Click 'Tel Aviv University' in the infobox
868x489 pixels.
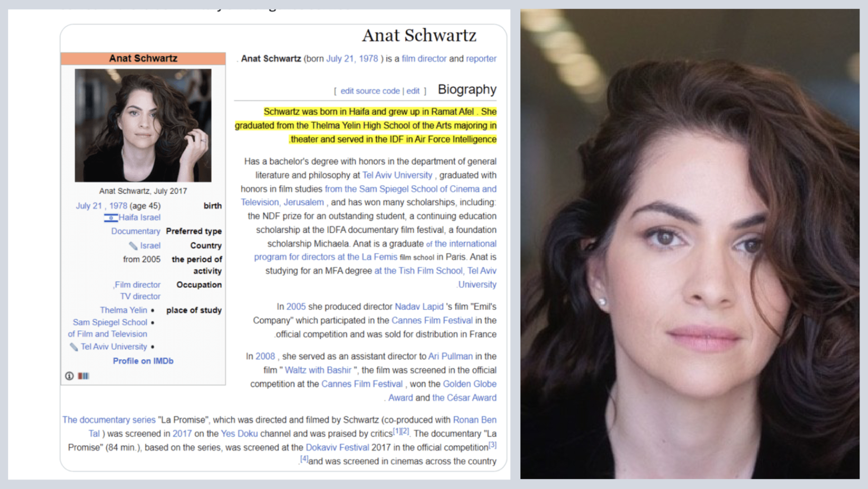pyautogui.click(x=114, y=347)
